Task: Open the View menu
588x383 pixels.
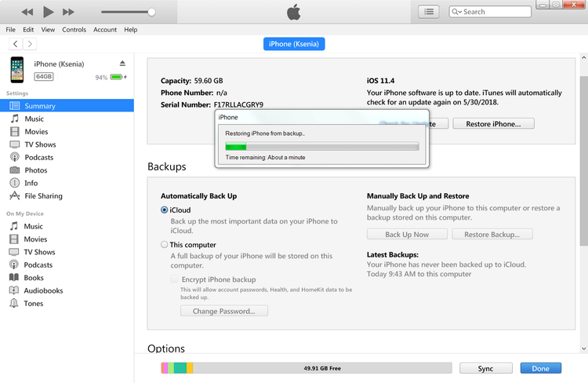Action: tap(48, 30)
